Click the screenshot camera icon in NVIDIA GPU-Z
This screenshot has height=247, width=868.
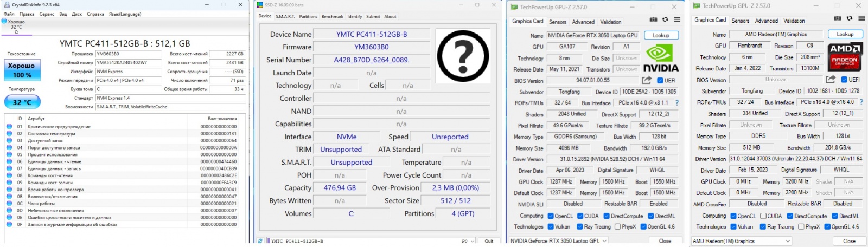tap(654, 19)
